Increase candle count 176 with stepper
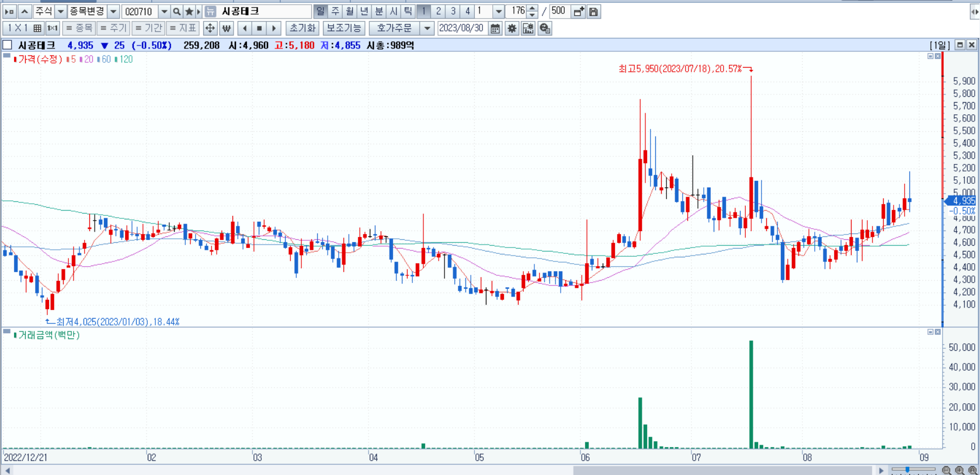The width and height of the screenshot is (980, 475). pos(532,8)
